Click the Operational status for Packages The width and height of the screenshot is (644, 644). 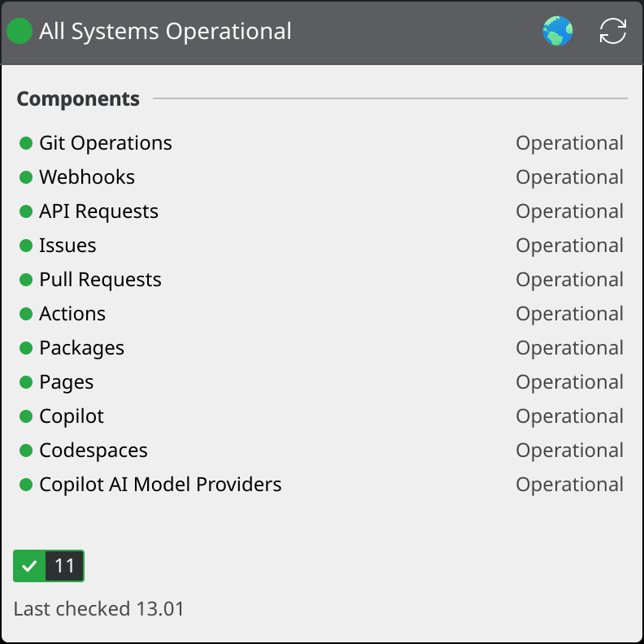tap(570, 348)
